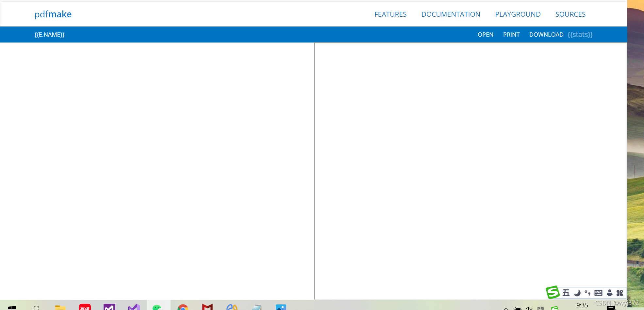Screen dimensions: 644x310
Task: Switch input mode via the 五 icon
Action: pos(566,293)
